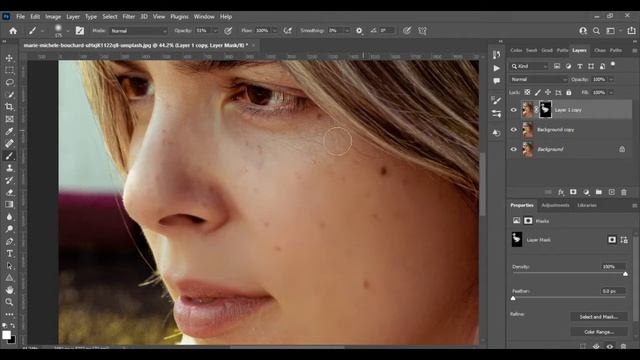Select the Hand tool

pyautogui.click(x=9, y=290)
